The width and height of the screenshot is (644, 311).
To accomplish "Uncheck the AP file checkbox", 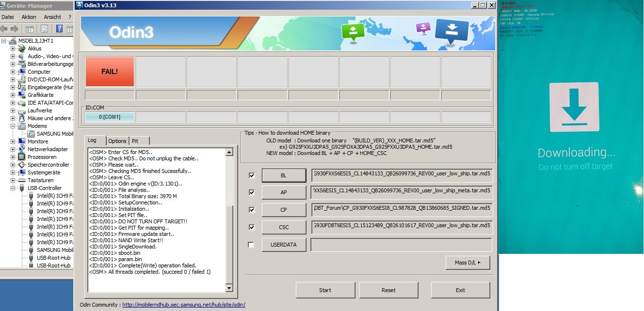I will tap(251, 193).
